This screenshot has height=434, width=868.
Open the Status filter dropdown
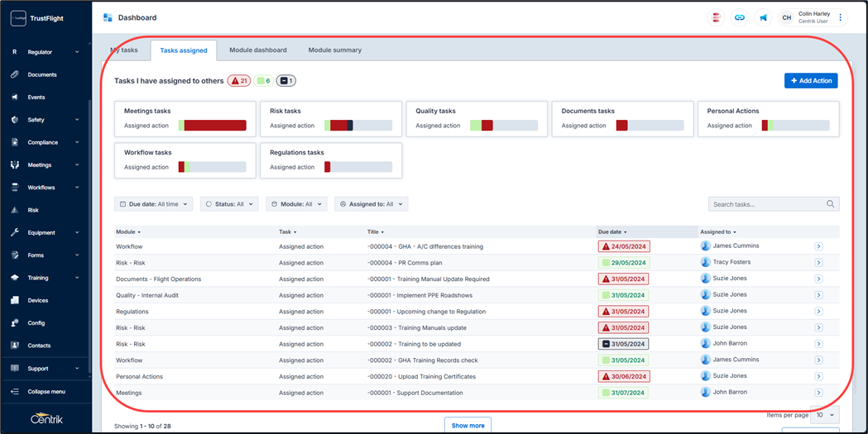click(229, 204)
